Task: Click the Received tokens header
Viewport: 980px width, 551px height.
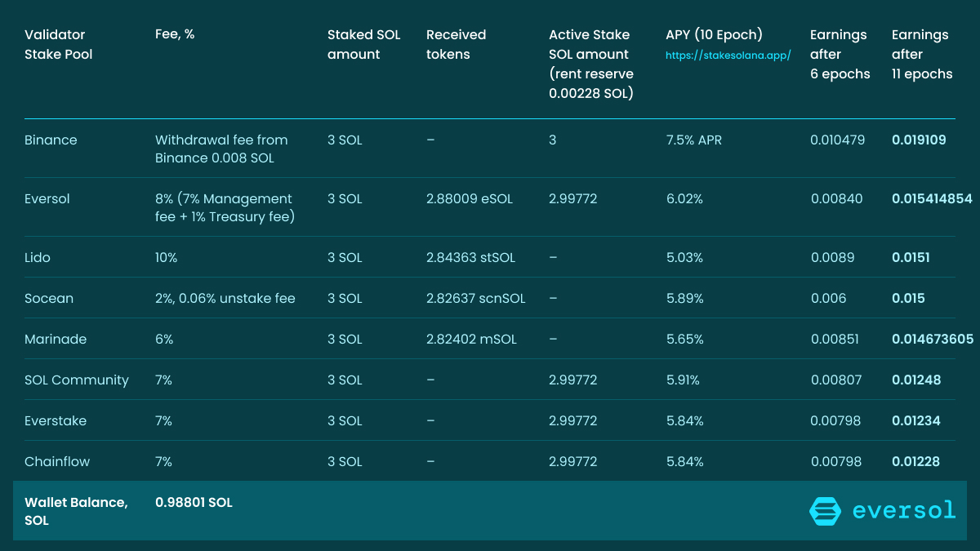Action: [x=457, y=45]
